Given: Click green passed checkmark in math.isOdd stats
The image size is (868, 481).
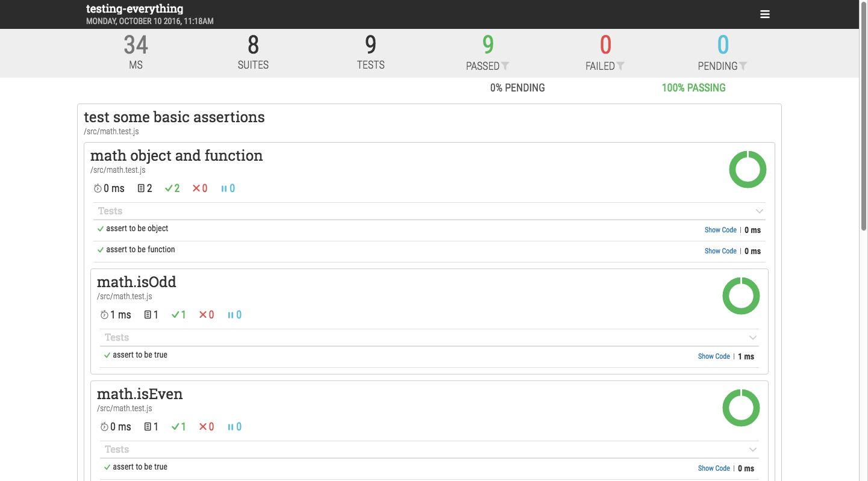Looking at the screenshot, I should [x=175, y=315].
